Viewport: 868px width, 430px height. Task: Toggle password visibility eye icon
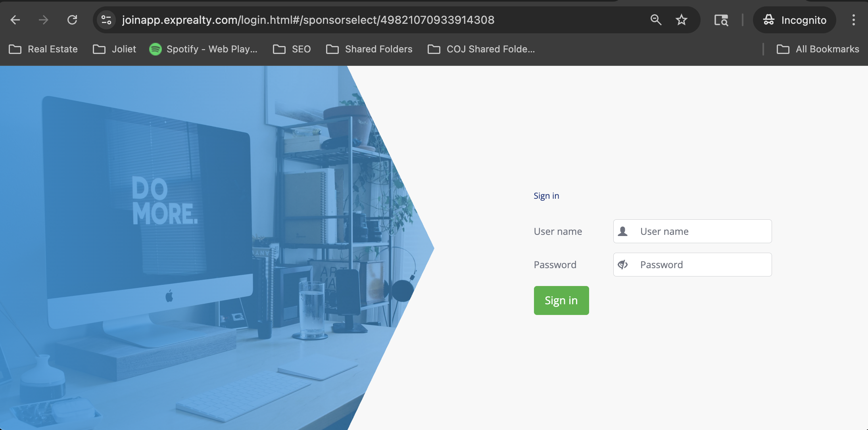623,265
